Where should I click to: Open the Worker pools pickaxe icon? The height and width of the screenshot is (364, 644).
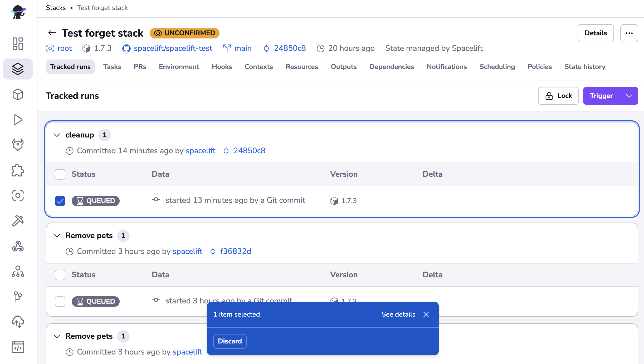18,221
